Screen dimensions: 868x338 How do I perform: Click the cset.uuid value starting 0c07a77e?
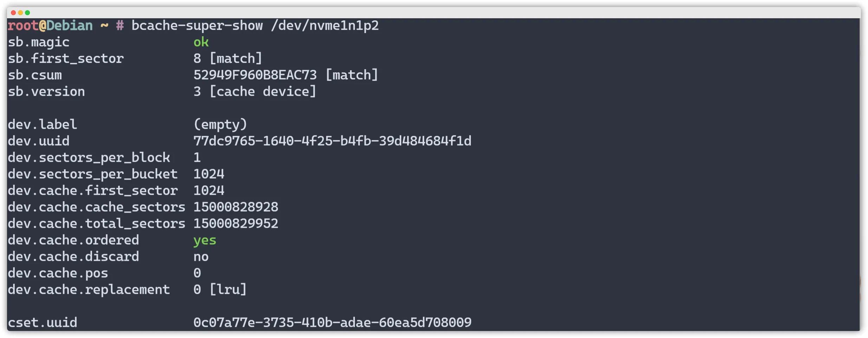(x=332, y=323)
